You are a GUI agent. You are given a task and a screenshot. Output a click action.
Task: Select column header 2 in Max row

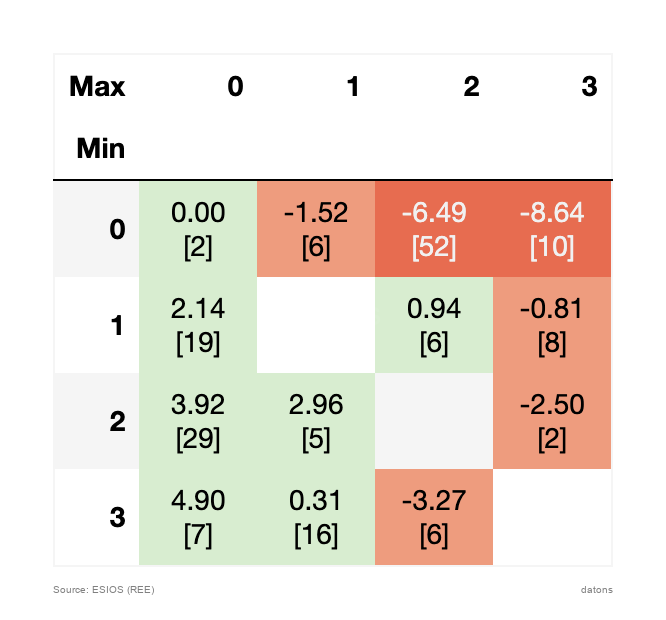point(471,86)
